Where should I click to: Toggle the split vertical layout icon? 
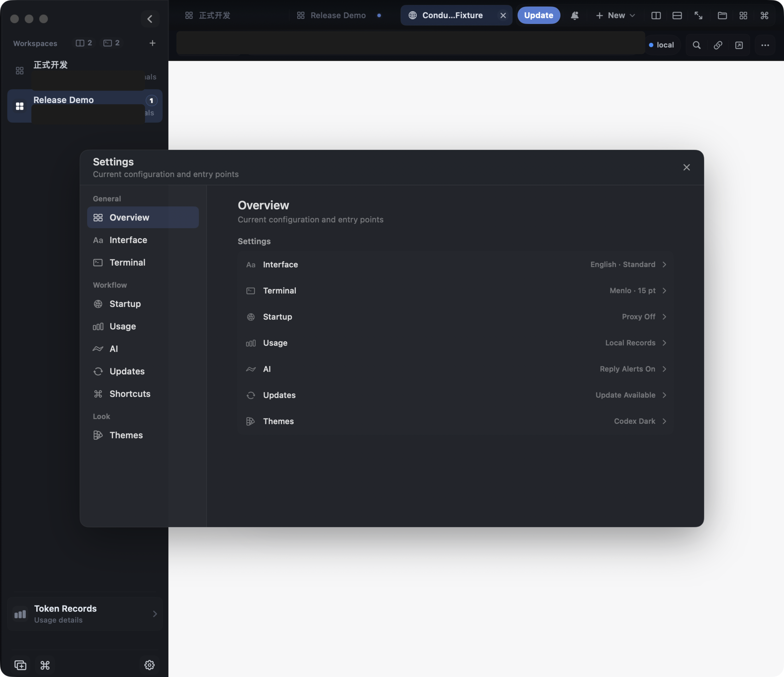click(x=656, y=15)
